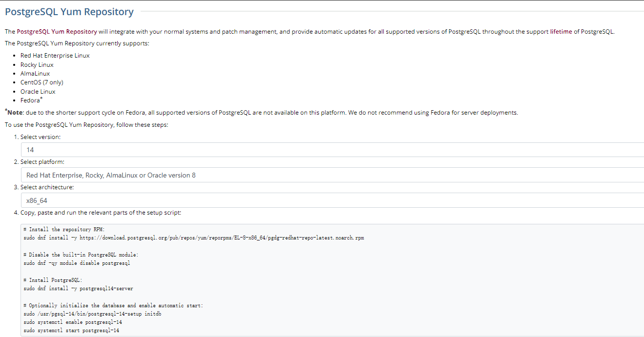
Task: Open the architecture dropdown showing x86_64
Action: 332,200
